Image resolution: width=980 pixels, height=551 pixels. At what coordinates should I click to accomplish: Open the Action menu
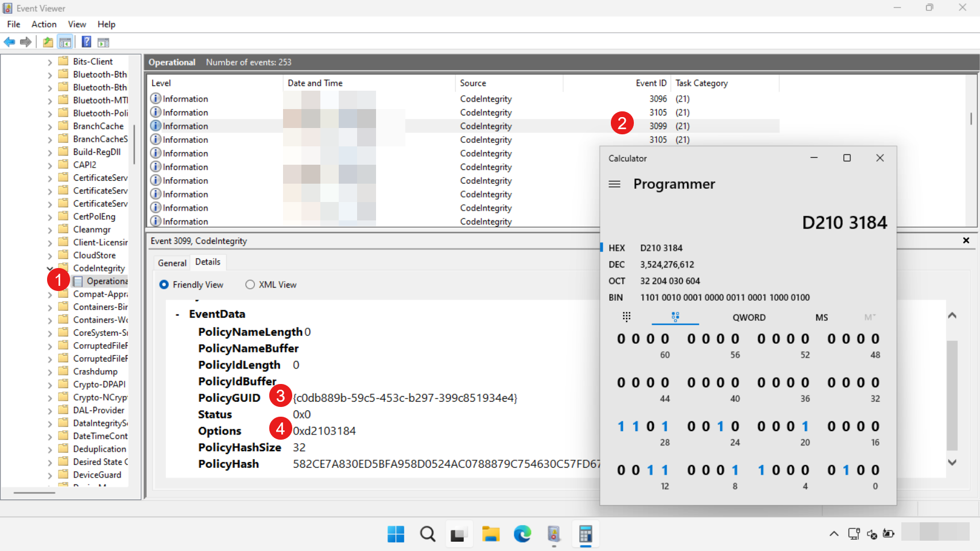[44, 24]
